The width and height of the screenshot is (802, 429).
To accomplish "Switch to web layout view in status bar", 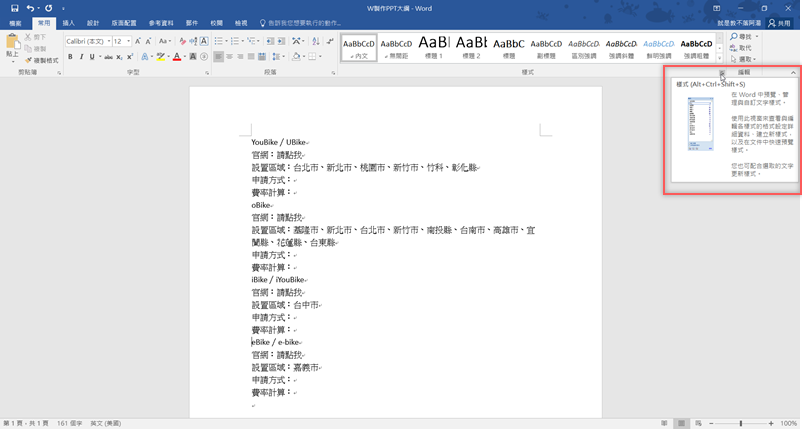I will pyautogui.click(x=699, y=423).
